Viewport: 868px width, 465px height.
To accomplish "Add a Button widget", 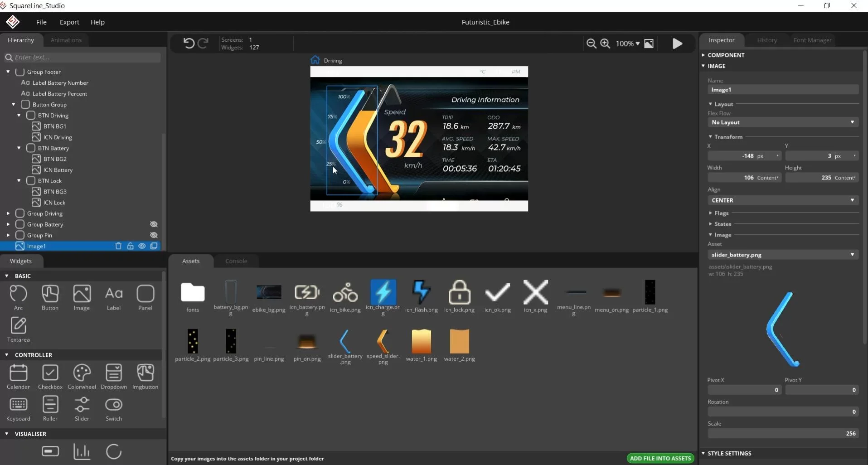I will (50, 297).
